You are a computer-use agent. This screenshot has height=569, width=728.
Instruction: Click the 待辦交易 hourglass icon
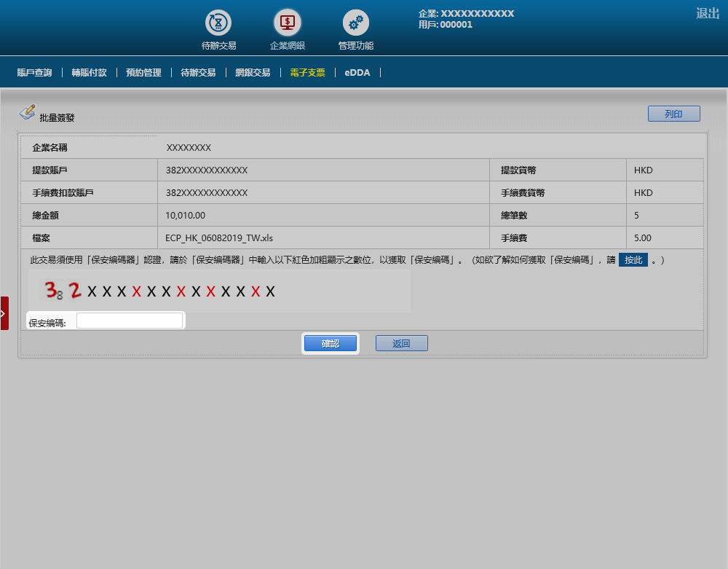point(218,23)
